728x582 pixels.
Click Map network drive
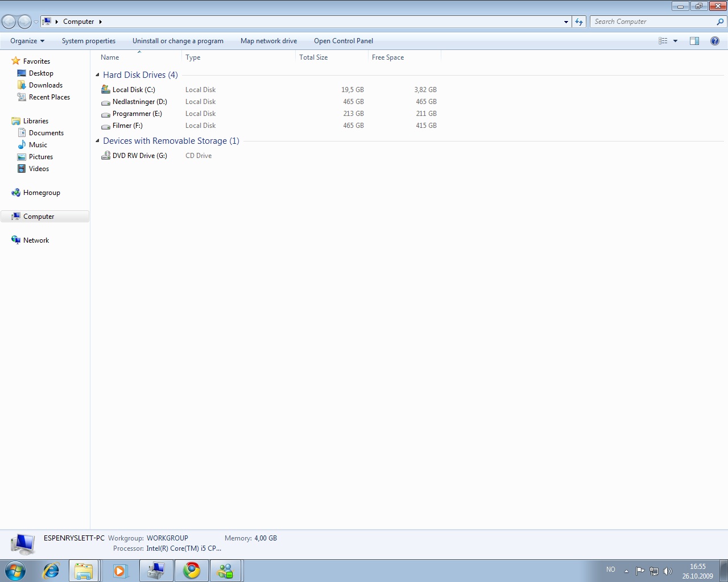[269, 41]
